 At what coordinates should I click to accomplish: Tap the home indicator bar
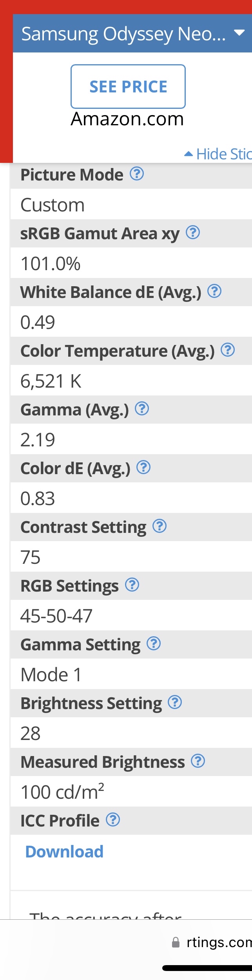click(208, 968)
